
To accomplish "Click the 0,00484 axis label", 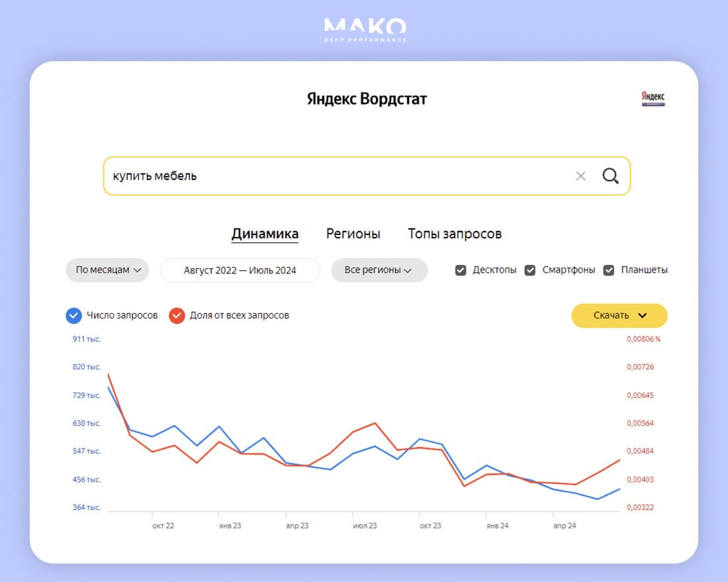I will 640,451.
